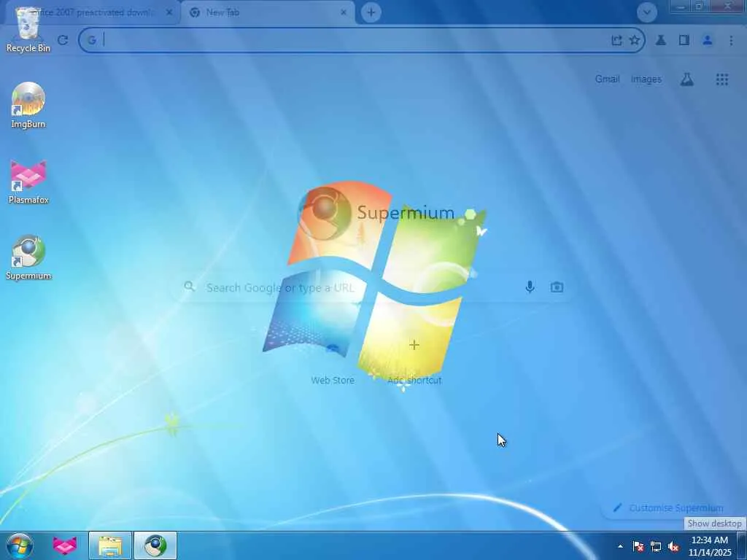Select the Supermium desktop shortcut

click(28, 257)
